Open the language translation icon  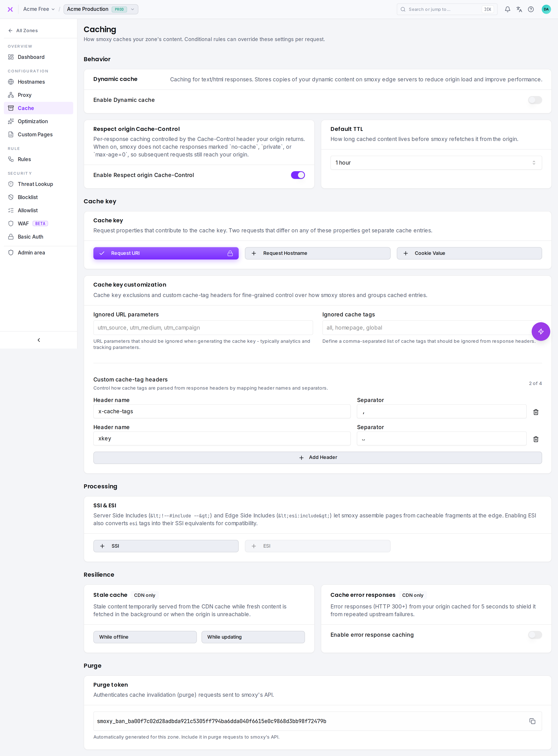click(x=519, y=9)
